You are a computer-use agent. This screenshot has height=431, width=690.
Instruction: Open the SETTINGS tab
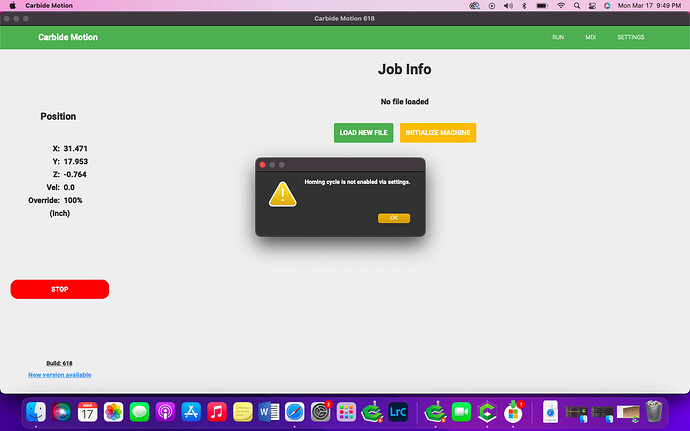click(631, 37)
